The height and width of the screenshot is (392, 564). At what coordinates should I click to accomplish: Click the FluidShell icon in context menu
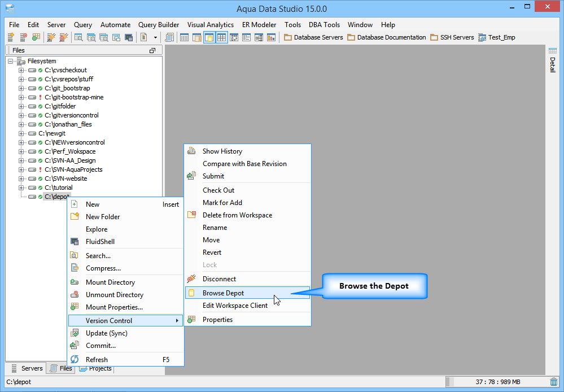point(75,242)
